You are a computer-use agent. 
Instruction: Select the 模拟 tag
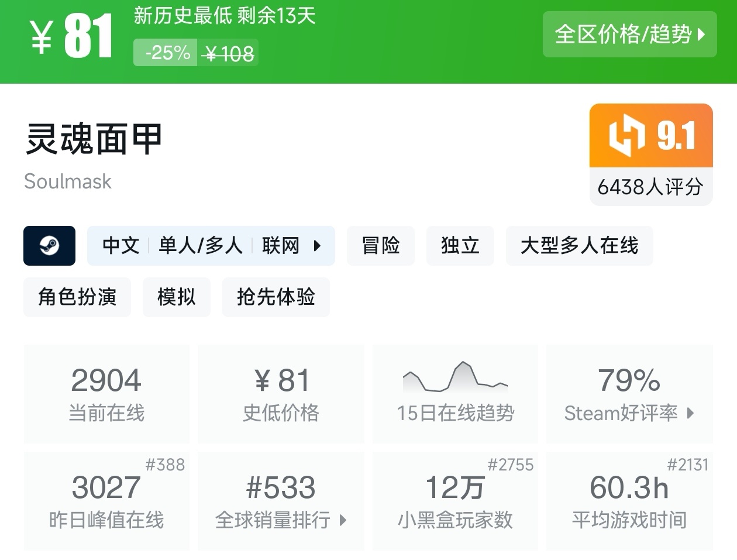click(x=177, y=297)
